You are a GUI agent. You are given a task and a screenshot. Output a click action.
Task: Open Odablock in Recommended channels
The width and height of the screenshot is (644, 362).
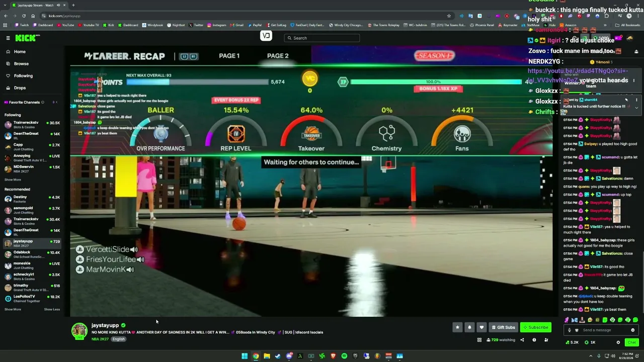point(32,254)
